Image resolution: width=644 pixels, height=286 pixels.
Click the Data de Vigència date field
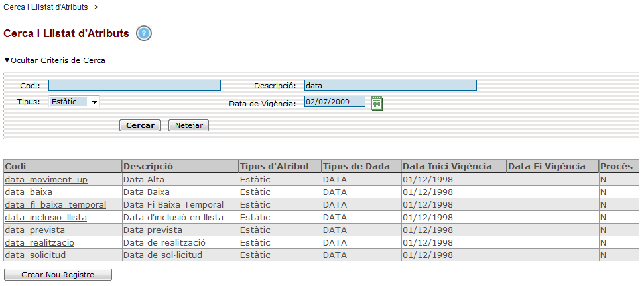335,102
